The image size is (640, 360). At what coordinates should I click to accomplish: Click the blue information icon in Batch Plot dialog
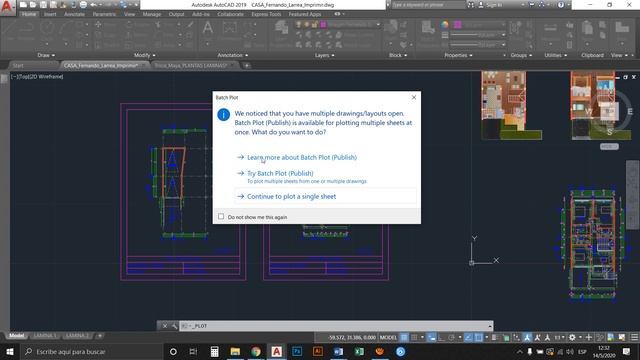[223, 115]
